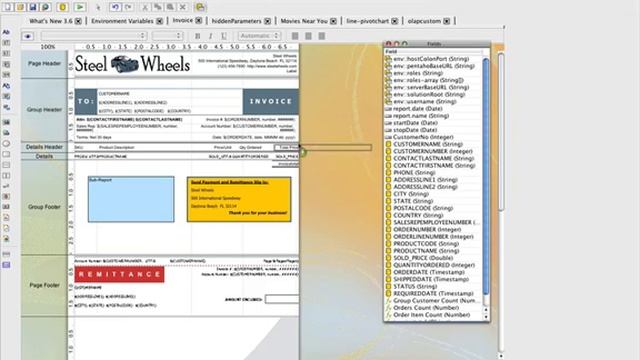Open the font size dropdown
This screenshot has height=360, width=640.
(167, 36)
